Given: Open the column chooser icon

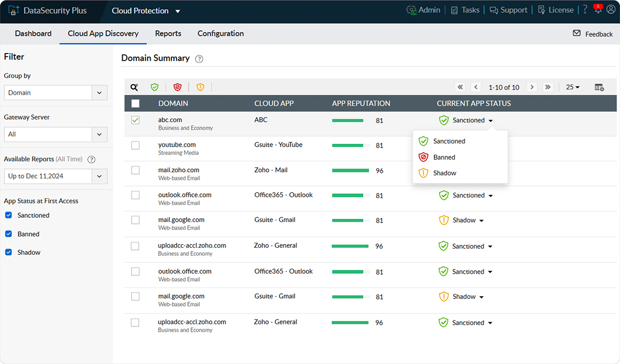Looking at the screenshot, I should [x=599, y=87].
